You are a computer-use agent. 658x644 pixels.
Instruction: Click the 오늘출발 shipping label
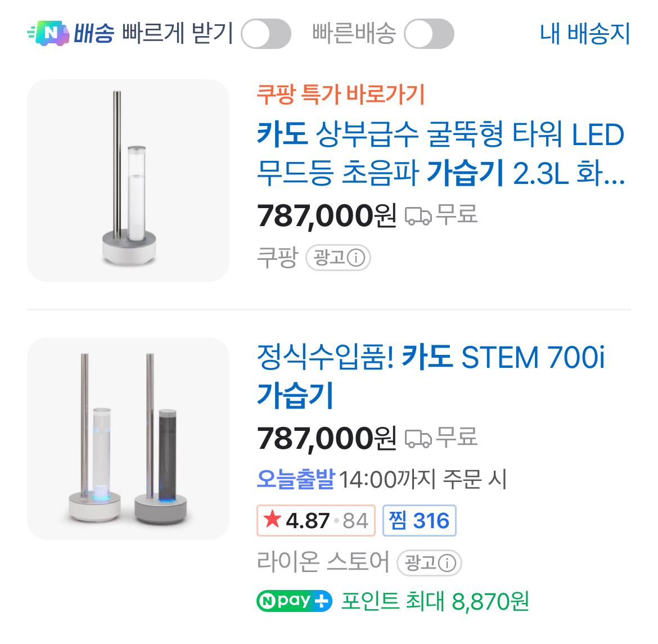[x=296, y=479]
